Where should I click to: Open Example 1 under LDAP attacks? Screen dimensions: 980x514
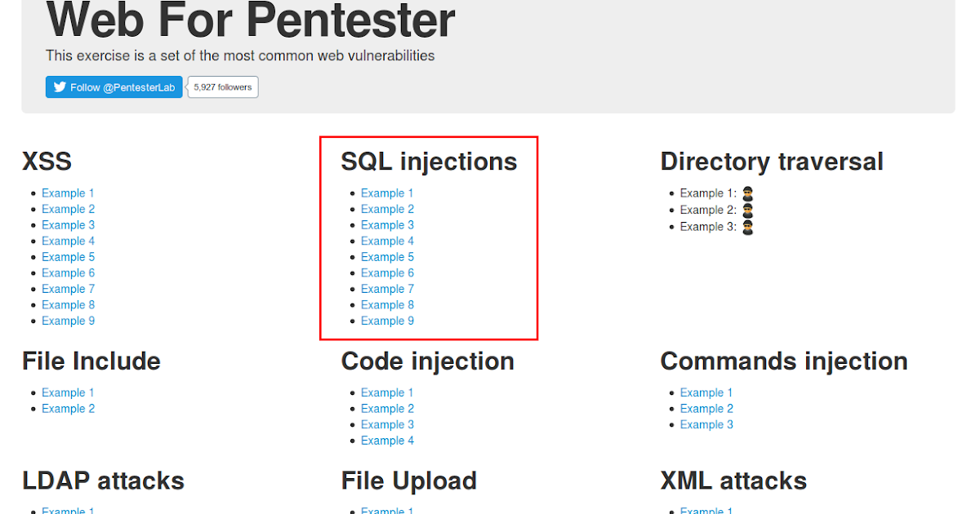[68, 510]
